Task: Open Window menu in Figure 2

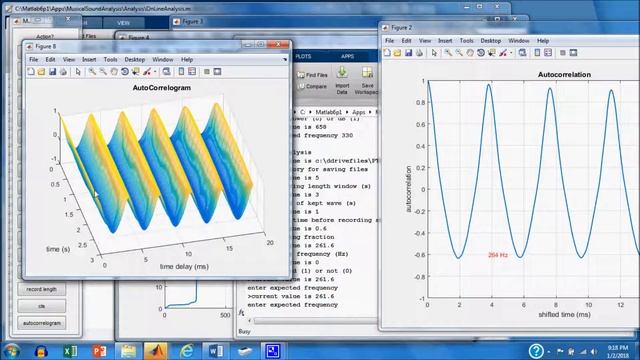Action: [x=519, y=41]
